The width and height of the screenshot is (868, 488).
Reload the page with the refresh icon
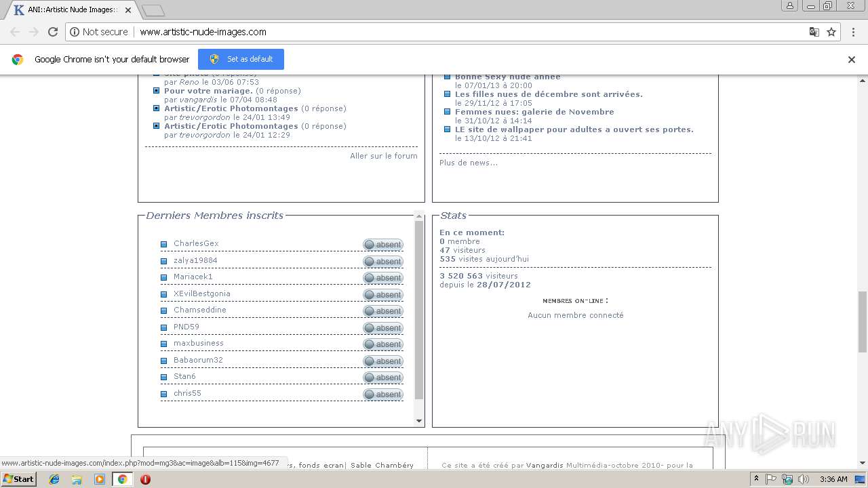coord(53,32)
